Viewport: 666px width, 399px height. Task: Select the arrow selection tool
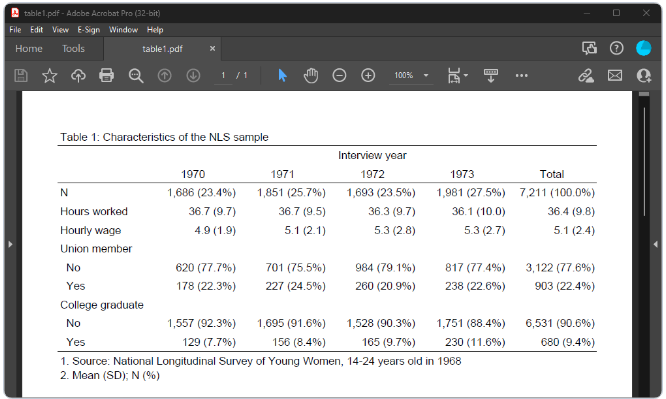click(x=282, y=76)
